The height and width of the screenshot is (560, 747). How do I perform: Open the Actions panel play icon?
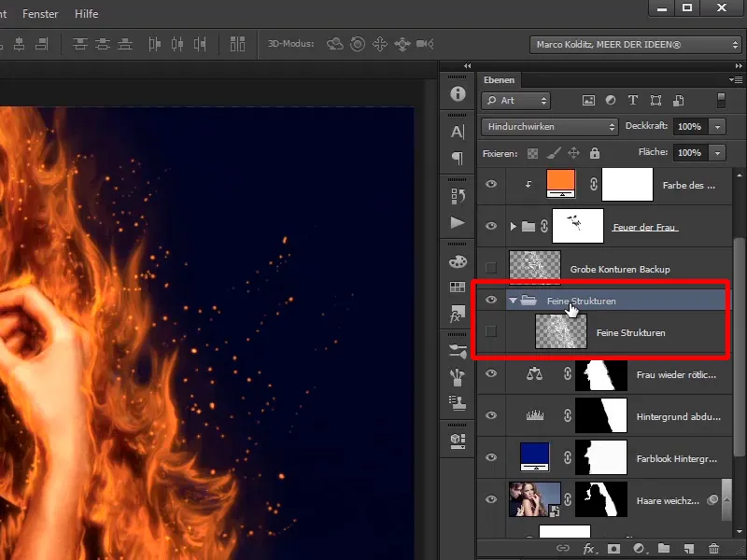(458, 222)
